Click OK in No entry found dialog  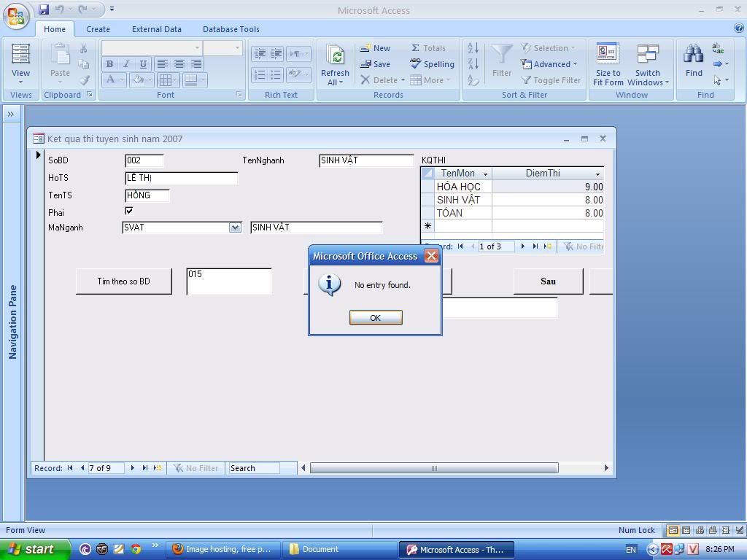coord(376,318)
